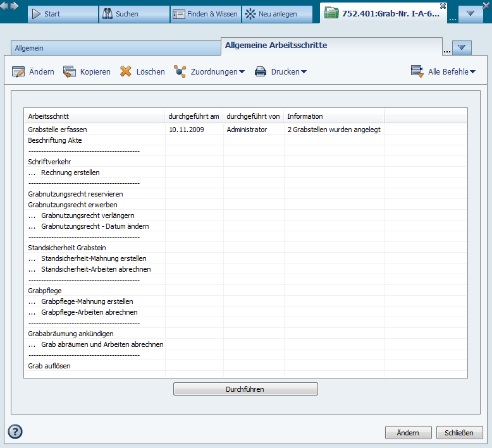Click the back/forward navigation arrows at top left

pyautogui.click(x=11, y=7)
